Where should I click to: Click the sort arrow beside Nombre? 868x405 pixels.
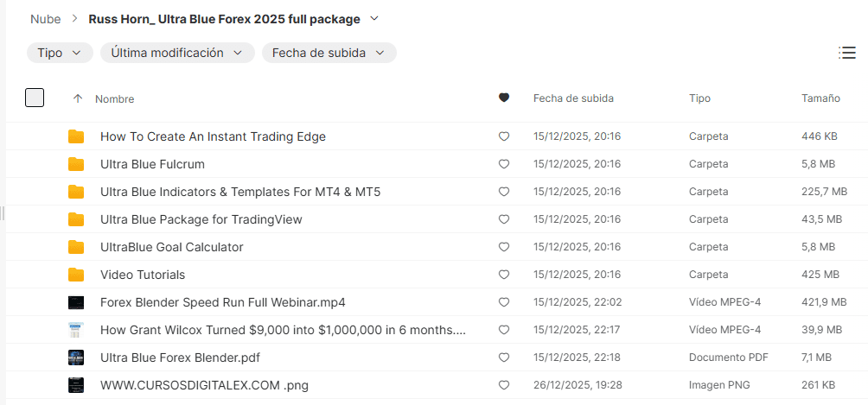tap(78, 98)
